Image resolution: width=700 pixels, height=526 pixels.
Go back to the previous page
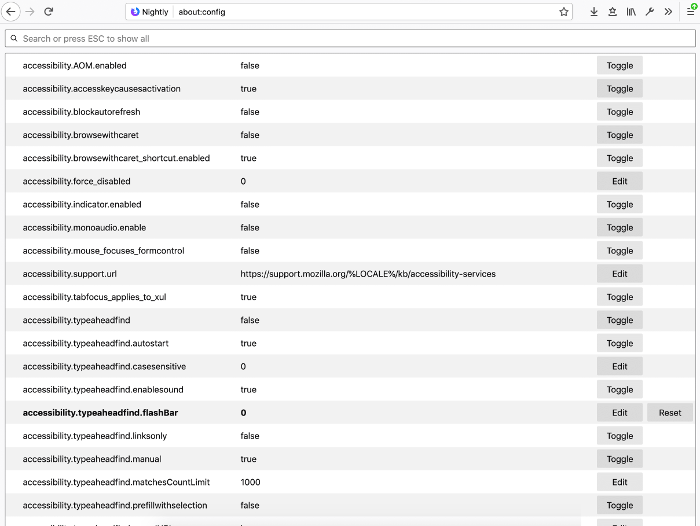click(11, 11)
